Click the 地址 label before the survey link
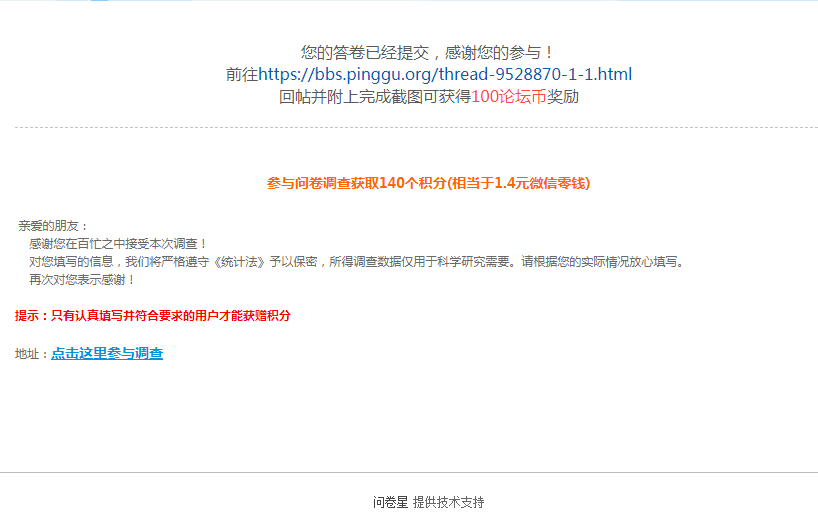 [32, 354]
